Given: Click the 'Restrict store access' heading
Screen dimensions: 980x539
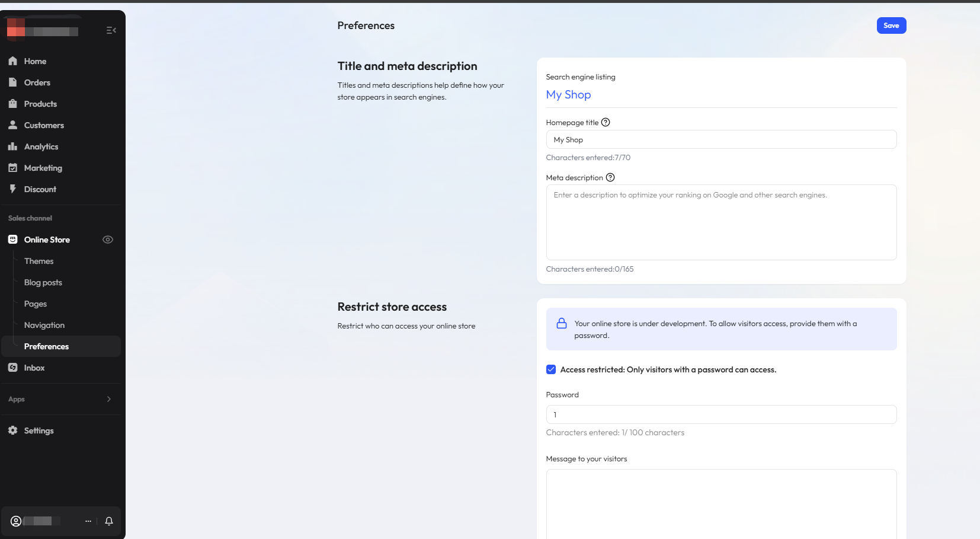Looking at the screenshot, I should point(392,307).
